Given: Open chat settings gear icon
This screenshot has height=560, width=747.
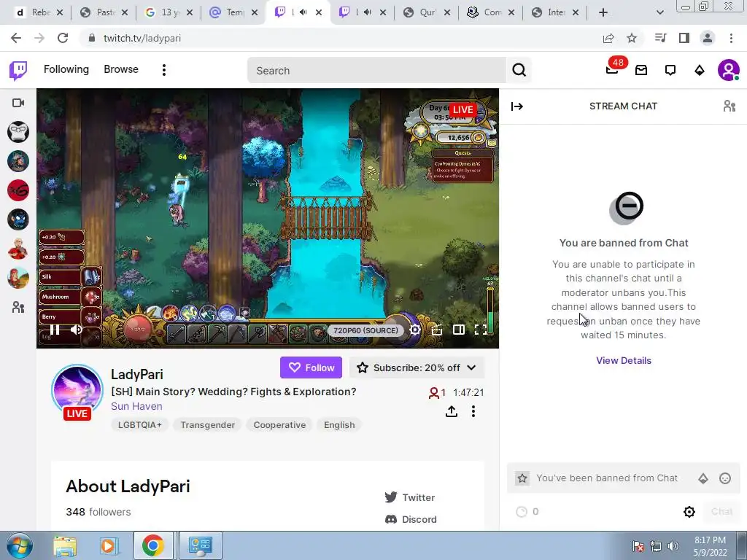Looking at the screenshot, I should point(689,511).
